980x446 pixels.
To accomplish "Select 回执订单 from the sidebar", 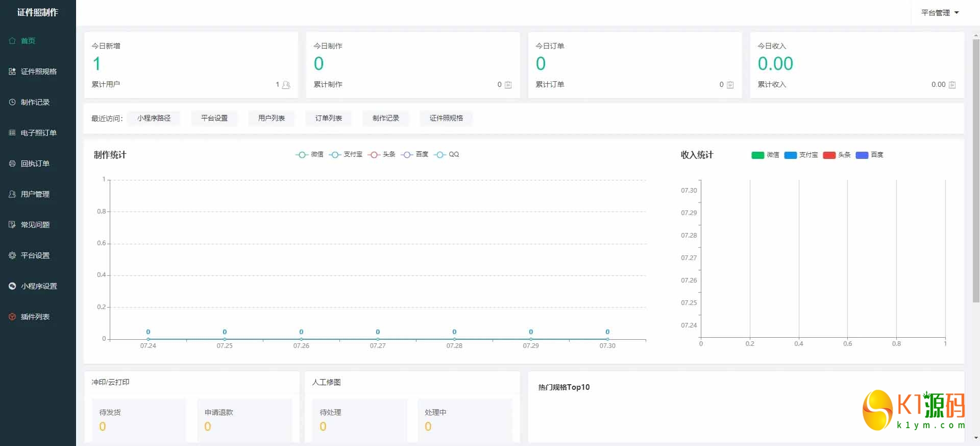I will (38, 163).
